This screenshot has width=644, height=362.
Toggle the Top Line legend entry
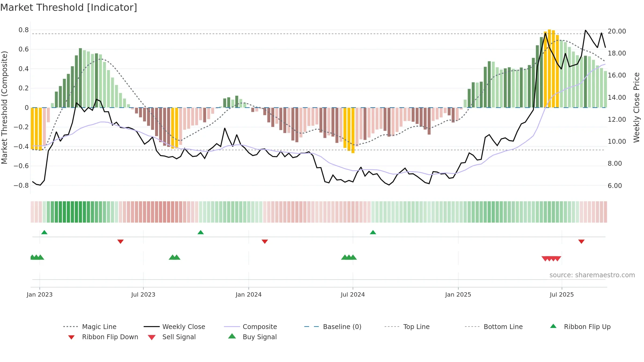(x=407, y=327)
